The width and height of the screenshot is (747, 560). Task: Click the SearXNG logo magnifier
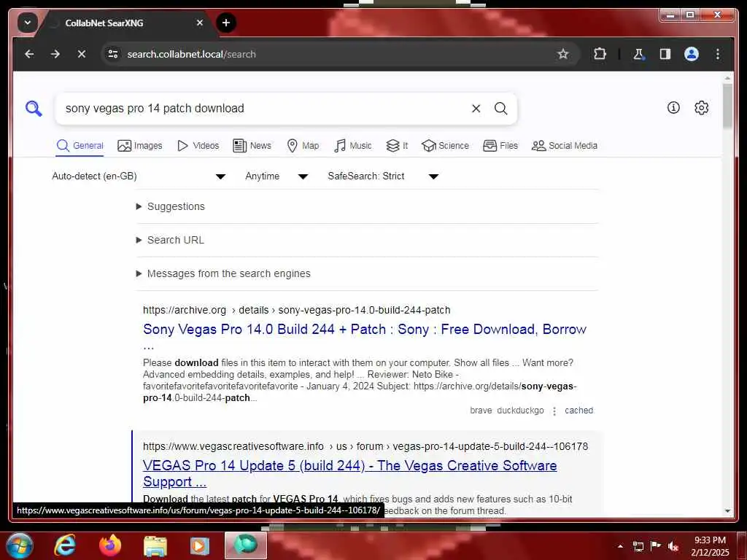(x=34, y=109)
